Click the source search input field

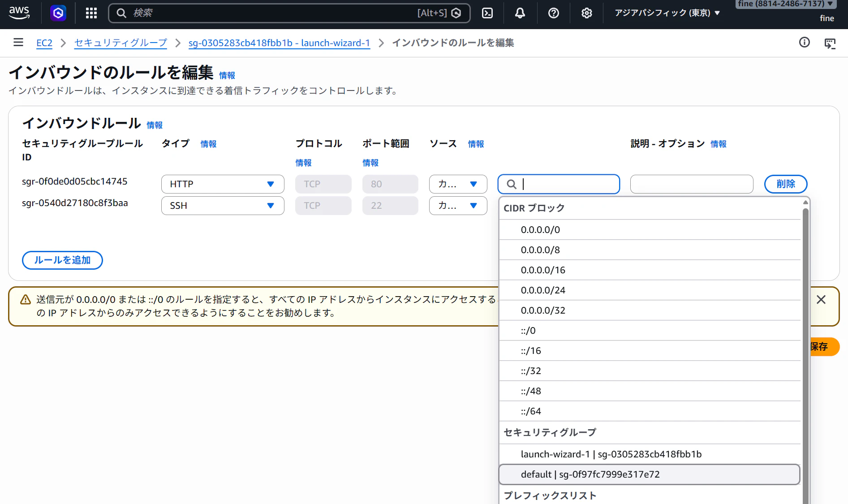pos(559,184)
